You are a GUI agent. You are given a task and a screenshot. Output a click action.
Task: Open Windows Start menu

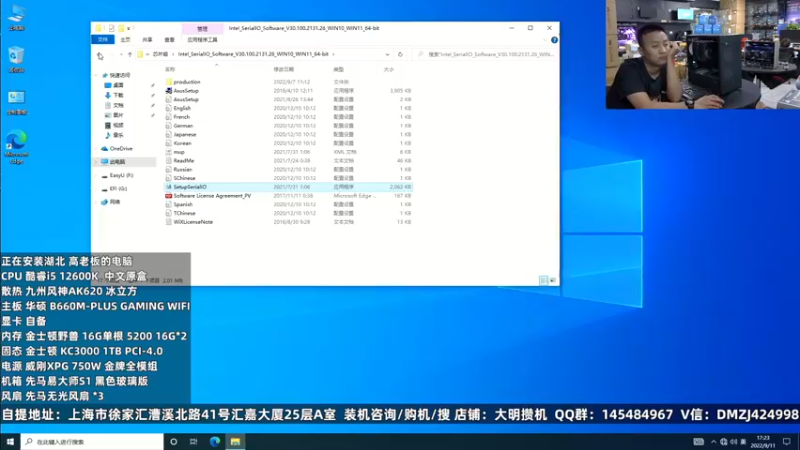pos(10,442)
